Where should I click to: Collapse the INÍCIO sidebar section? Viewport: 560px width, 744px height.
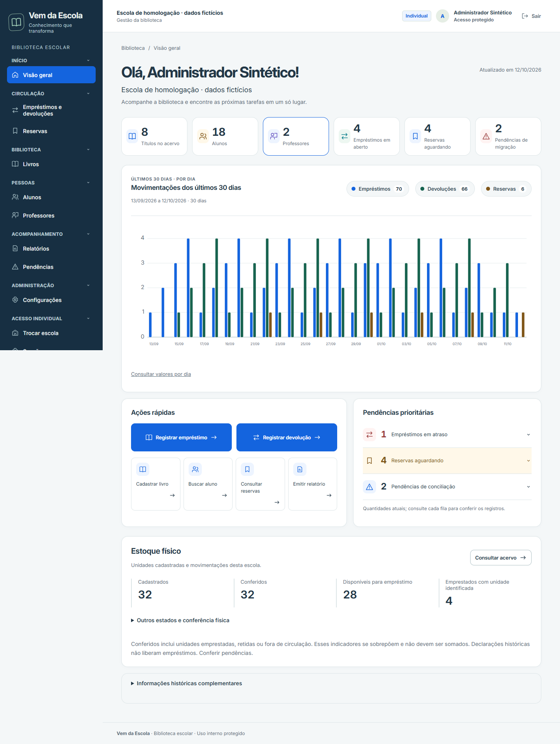(x=51, y=60)
